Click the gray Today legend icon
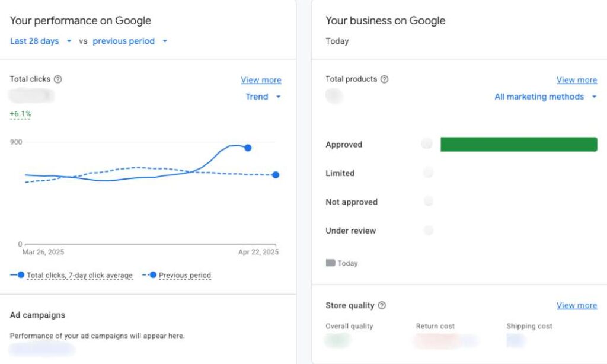Screen dimensions: 607x364 pyautogui.click(x=330, y=263)
